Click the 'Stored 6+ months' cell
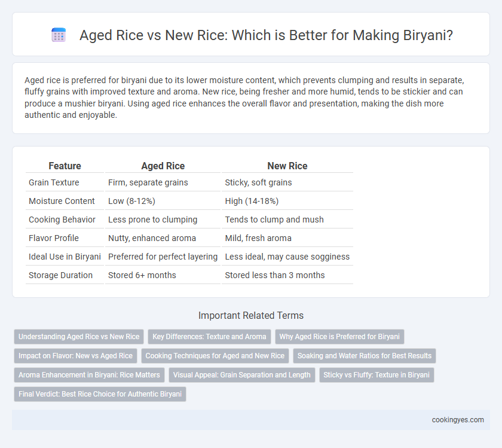This screenshot has height=448, width=502. [x=142, y=275]
